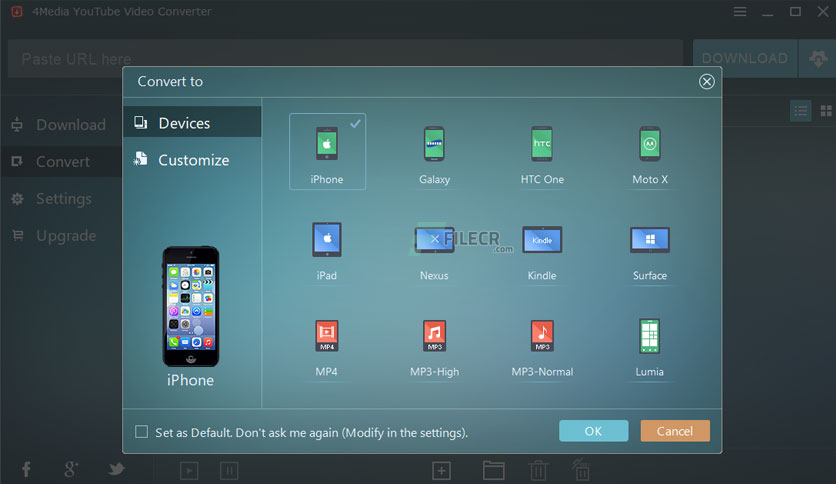Click the cloud download icon beside DOWNLOAD

[x=817, y=59]
